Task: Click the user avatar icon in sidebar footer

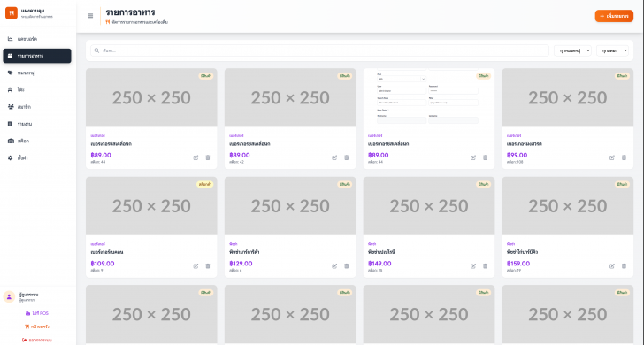Action: (9, 296)
